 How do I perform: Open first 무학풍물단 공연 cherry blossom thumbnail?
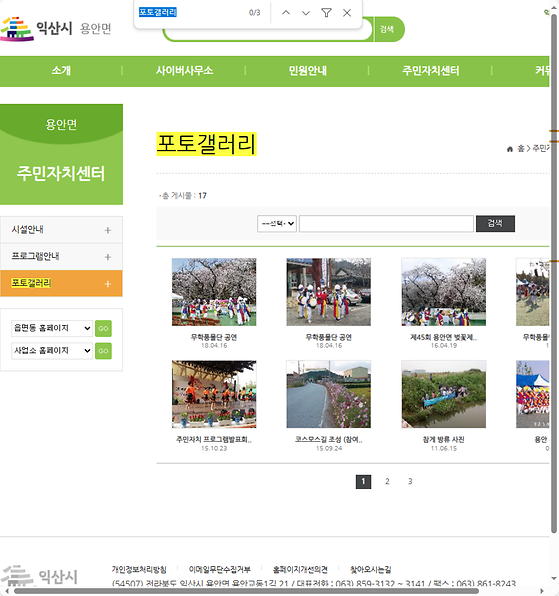[214, 292]
